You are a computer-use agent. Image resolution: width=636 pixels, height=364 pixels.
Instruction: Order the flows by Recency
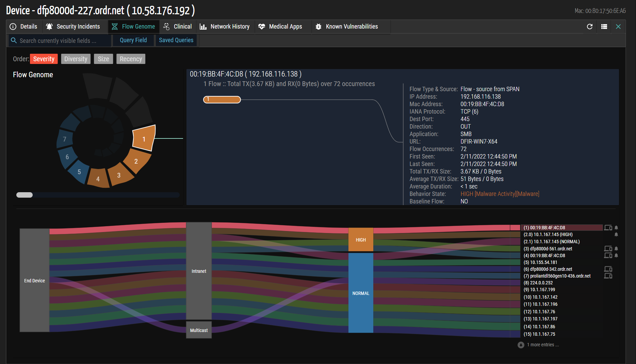click(131, 59)
